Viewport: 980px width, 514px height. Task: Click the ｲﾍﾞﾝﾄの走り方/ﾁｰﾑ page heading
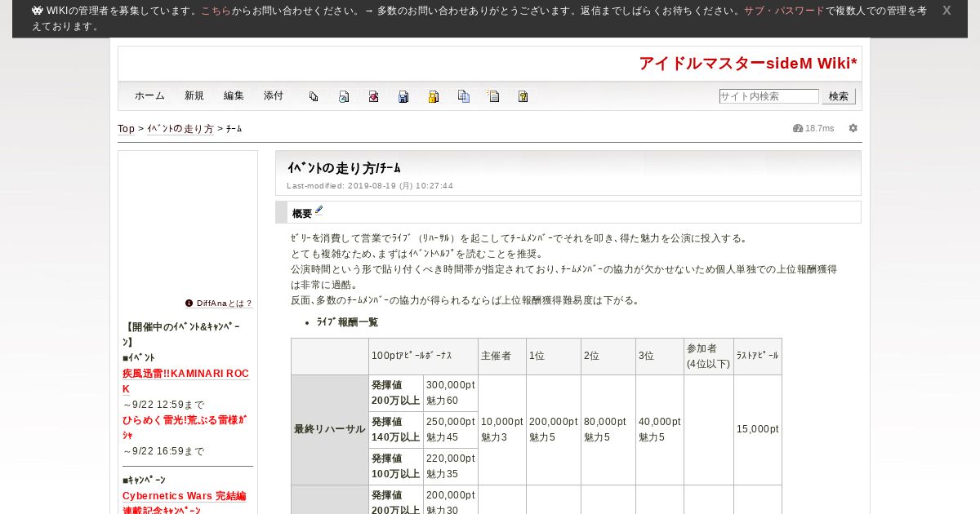(344, 168)
